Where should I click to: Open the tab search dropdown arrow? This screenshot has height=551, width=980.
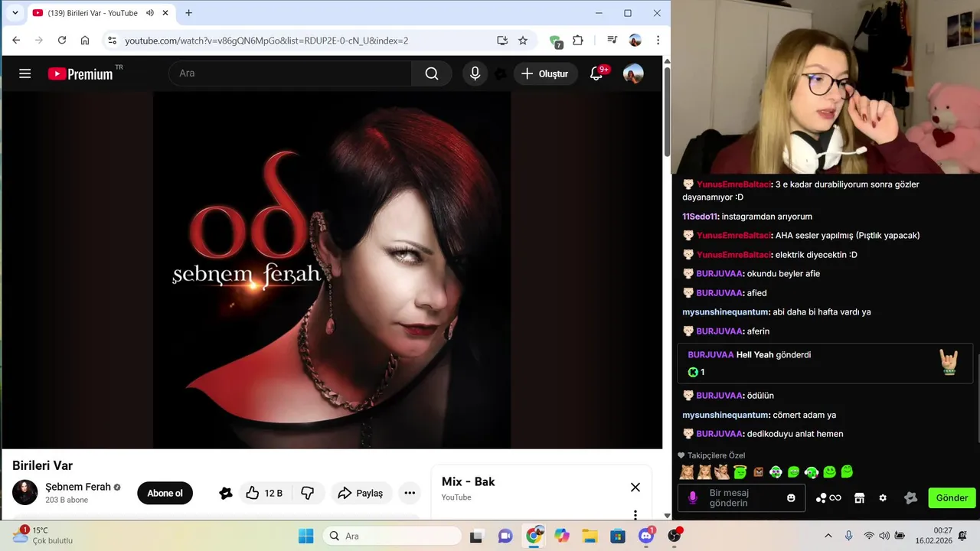(x=15, y=13)
